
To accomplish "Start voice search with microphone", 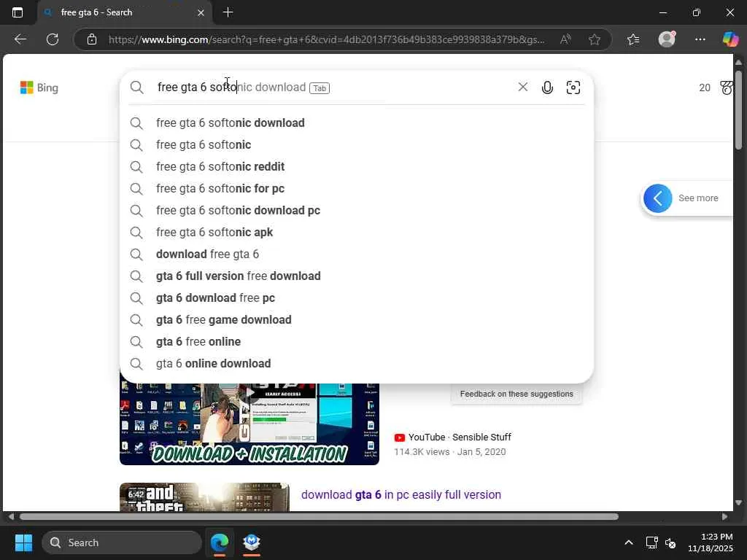I will 547,87.
